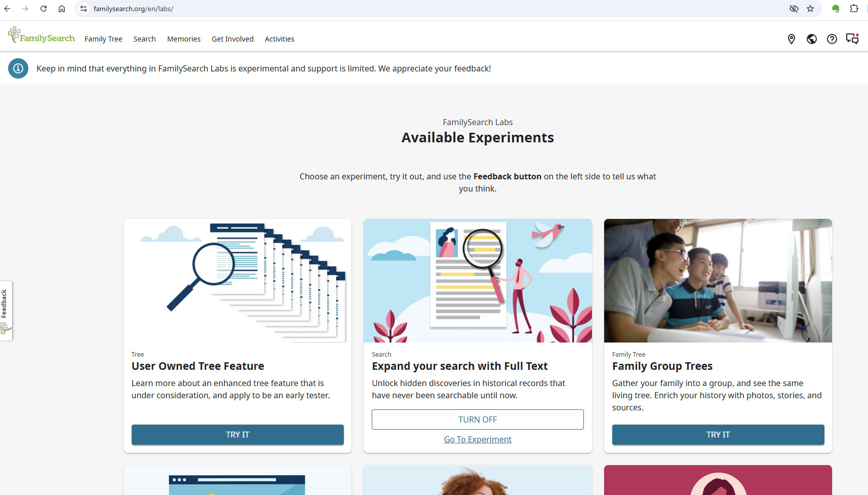
Task: Click the location pin icon in header
Action: (792, 39)
